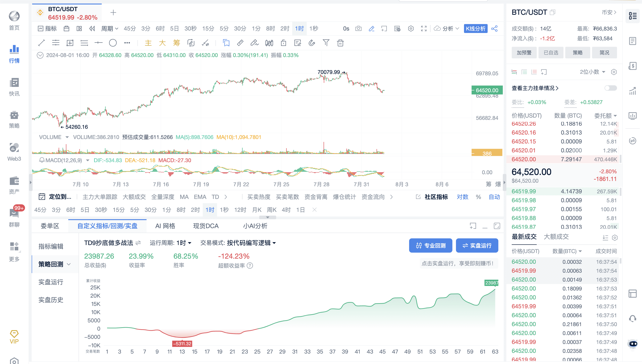642x364 pixels.
Task: Select the ruler measure tool
Action: tap(240, 43)
